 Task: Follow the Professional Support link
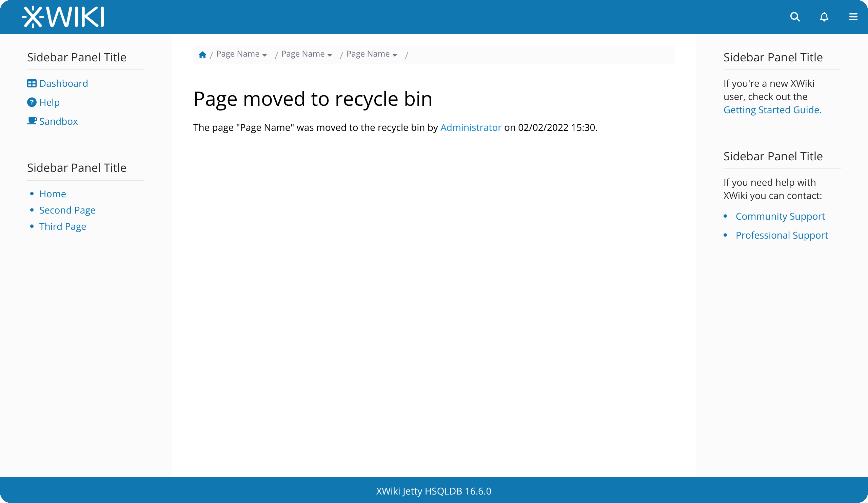(x=782, y=235)
